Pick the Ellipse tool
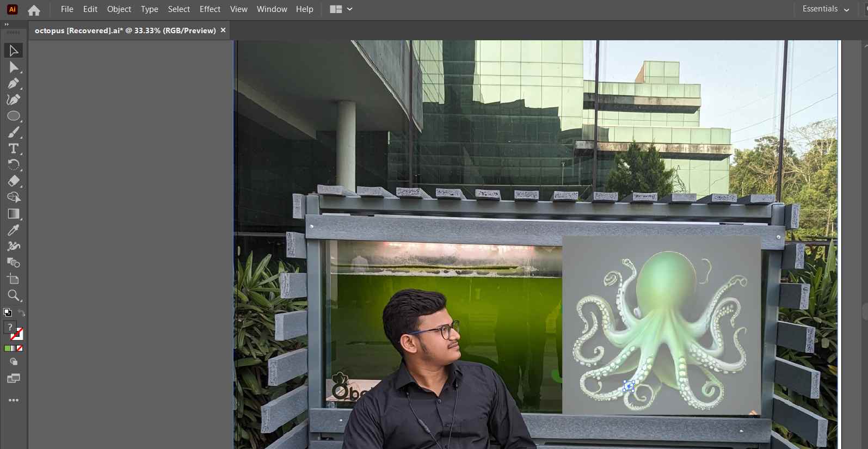868x449 pixels. pyautogui.click(x=13, y=116)
